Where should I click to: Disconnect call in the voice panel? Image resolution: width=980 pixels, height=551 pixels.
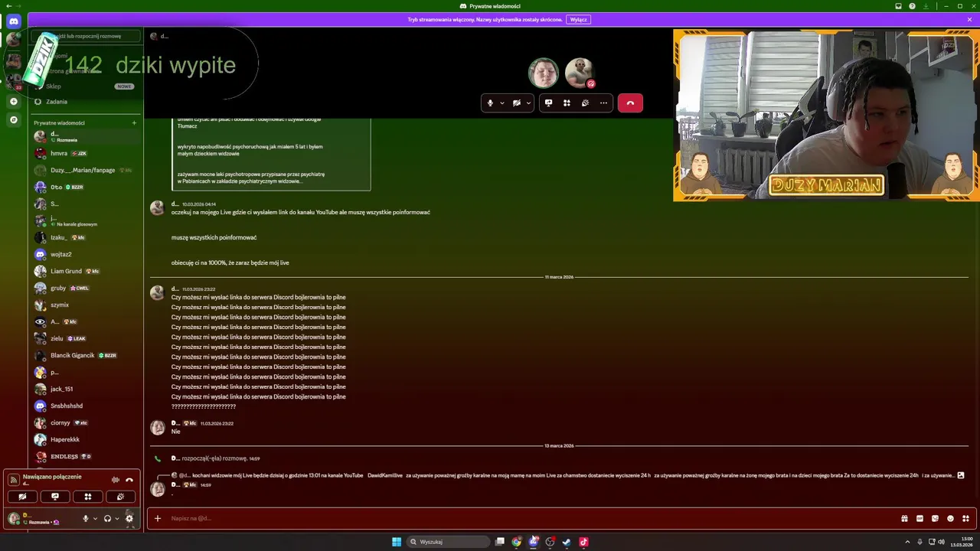[x=129, y=480]
